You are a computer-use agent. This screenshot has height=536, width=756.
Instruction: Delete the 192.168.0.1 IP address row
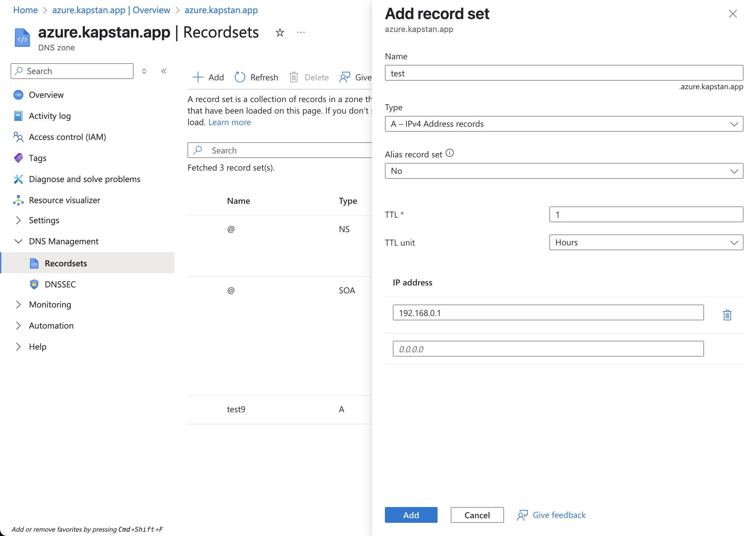click(x=727, y=315)
